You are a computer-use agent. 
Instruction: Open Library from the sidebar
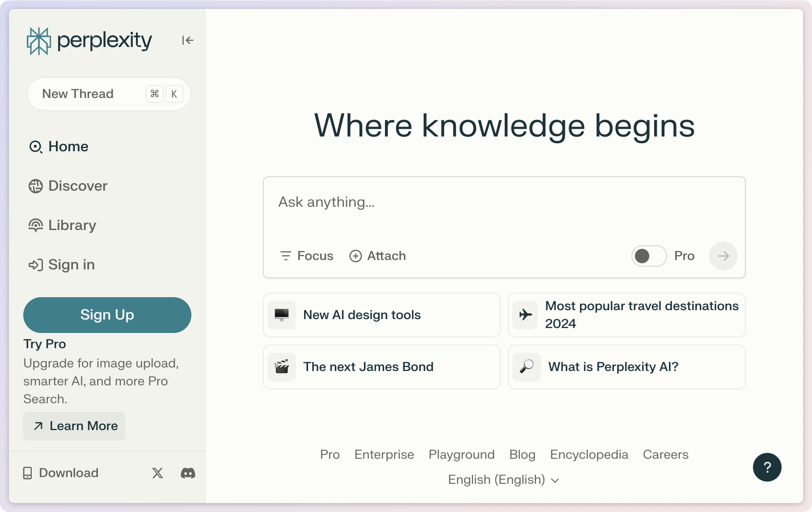tap(63, 226)
